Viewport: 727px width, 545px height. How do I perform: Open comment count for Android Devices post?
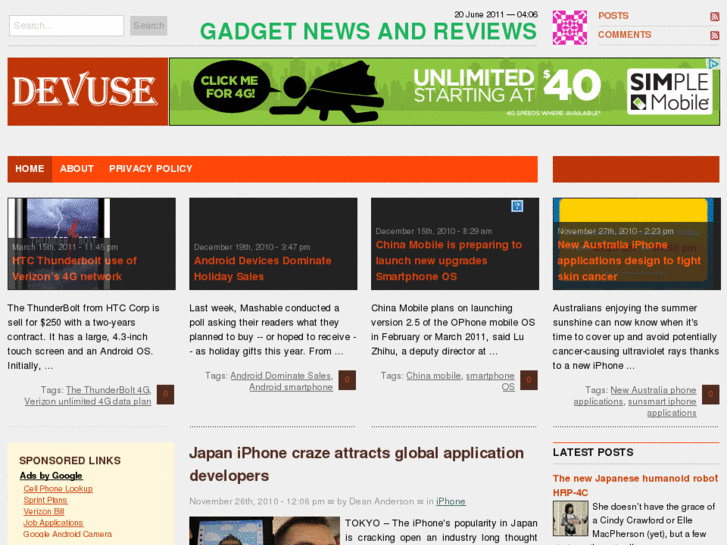click(347, 380)
